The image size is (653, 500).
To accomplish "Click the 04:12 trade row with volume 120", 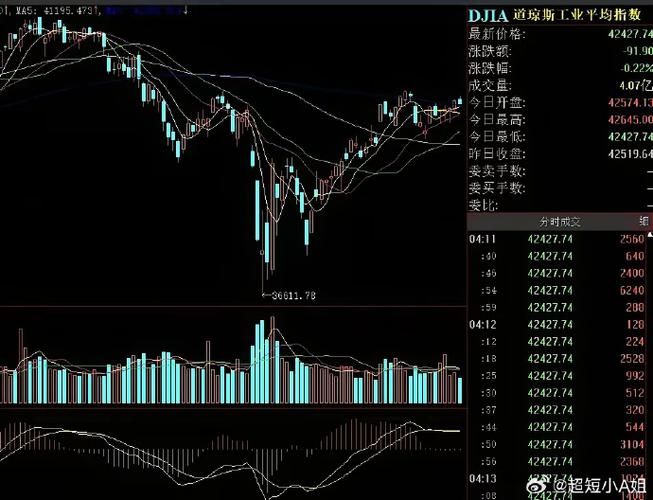I will coord(560,324).
